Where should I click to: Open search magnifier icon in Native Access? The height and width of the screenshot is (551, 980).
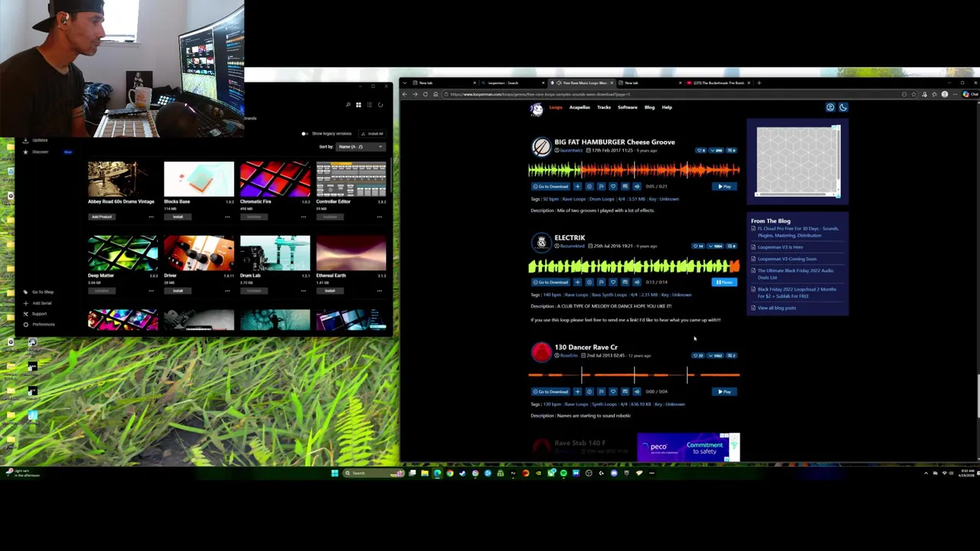coord(348,105)
